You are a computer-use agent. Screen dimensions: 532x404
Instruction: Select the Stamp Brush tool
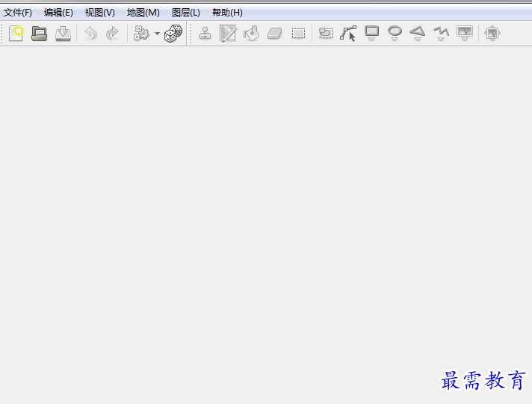click(x=205, y=34)
